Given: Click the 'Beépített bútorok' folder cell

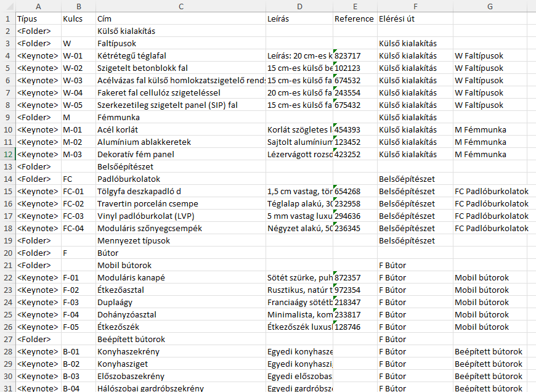Looking at the screenshot, I should [181, 339].
